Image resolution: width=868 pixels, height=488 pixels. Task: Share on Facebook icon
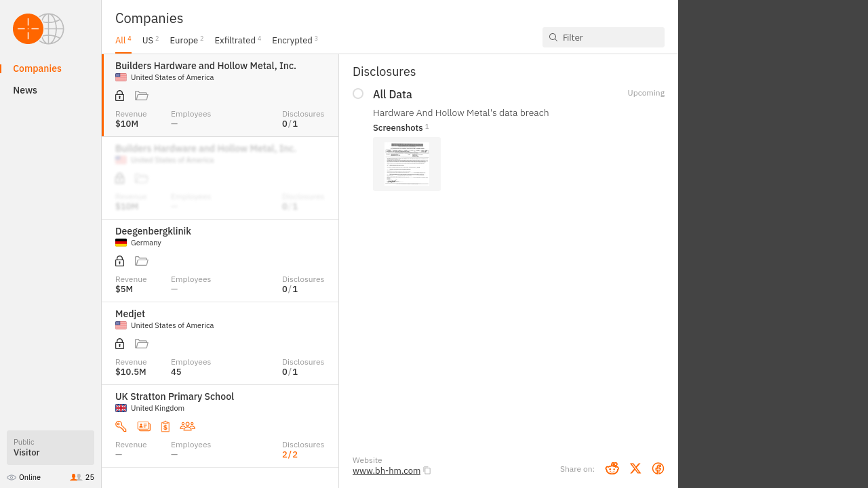click(658, 468)
